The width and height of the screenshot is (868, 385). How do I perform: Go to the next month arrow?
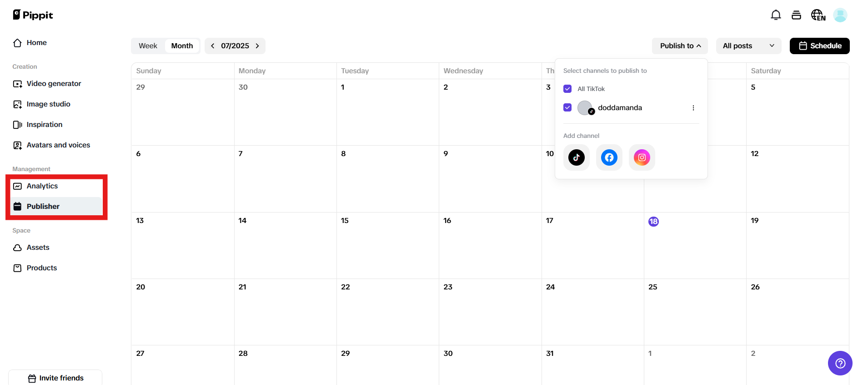(257, 46)
